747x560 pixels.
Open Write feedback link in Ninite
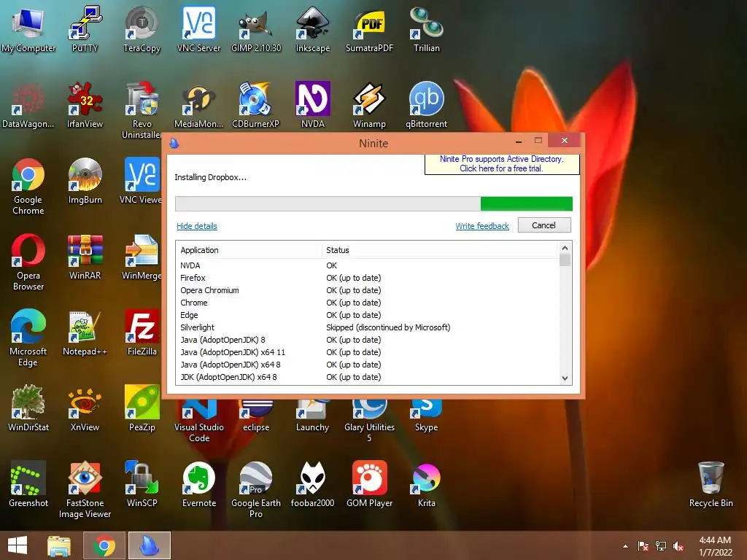pyautogui.click(x=482, y=226)
